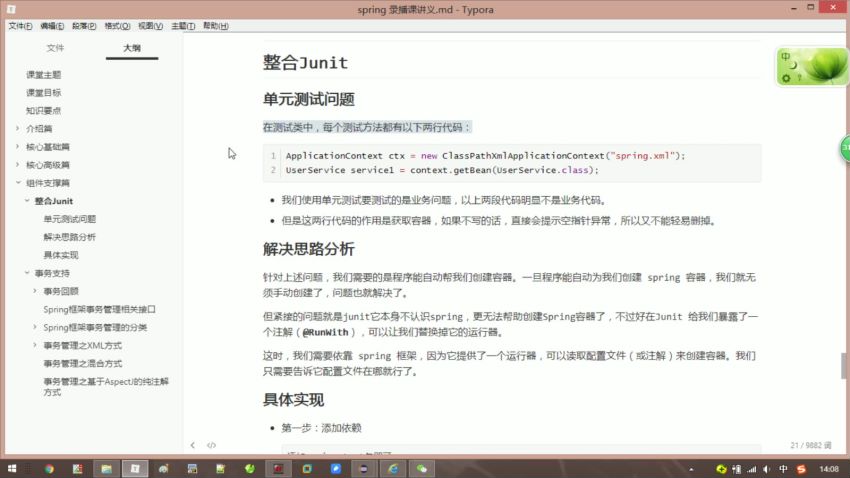850x478 pixels.
Task: Expand the 核心基础篇 outline section
Action: pyautogui.click(x=17, y=146)
